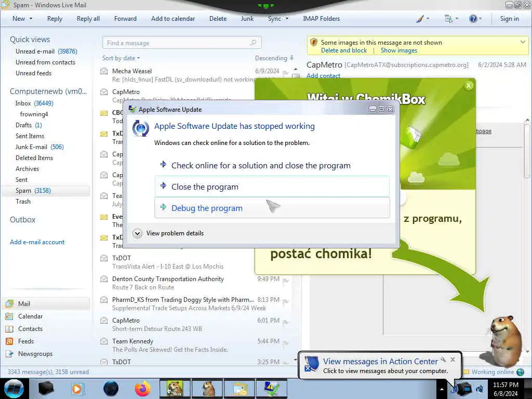Click the shield icon in the images warning bar
Image resolution: width=532 pixels, height=399 pixels.
click(314, 43)
